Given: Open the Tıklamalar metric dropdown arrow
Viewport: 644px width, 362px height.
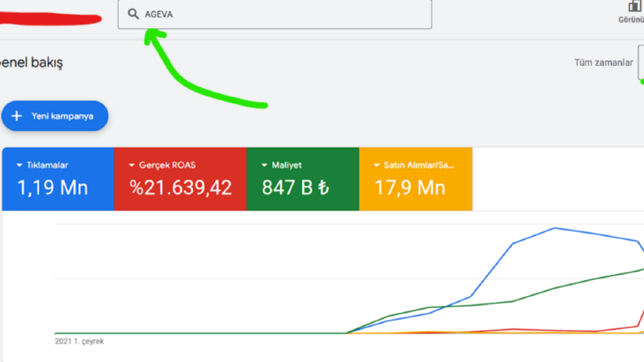Looking at the screenshot, I should [19, 165].
